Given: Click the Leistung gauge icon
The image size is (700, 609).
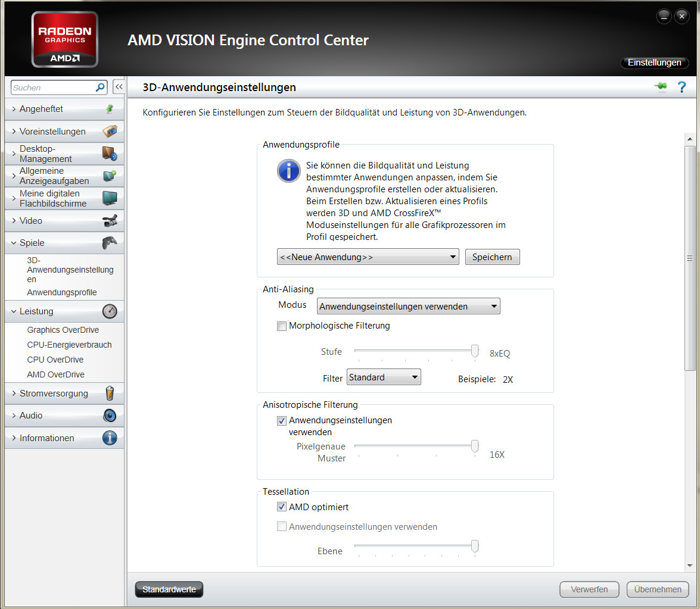Looking at the screenshot, I should [110, 311].
